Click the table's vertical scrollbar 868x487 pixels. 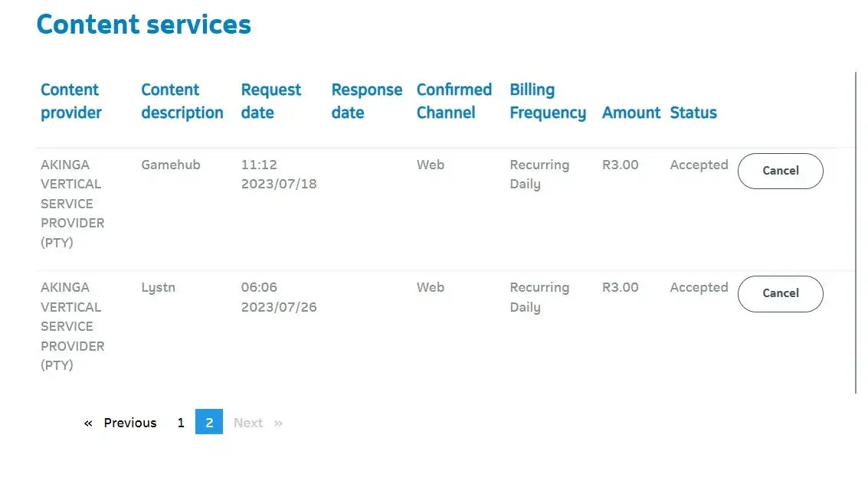[x=856, y=230]
